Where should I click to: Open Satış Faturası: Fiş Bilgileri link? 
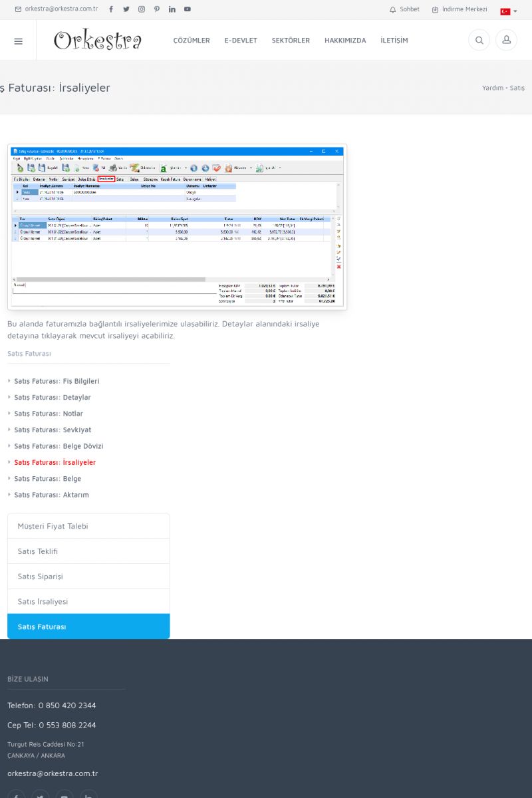[x=57, y=381]
